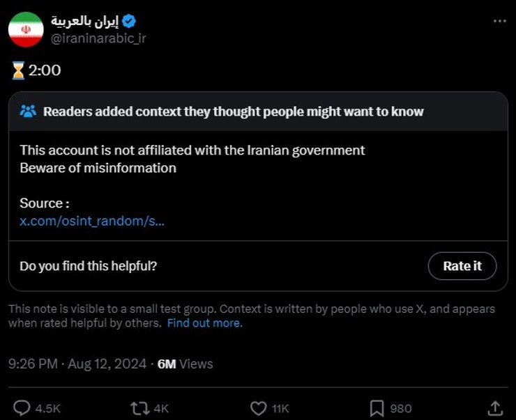This screenshot has height=420, width=516.
Task: Open the @iraninarabic_ir handle link
Action: click(98, 38)
